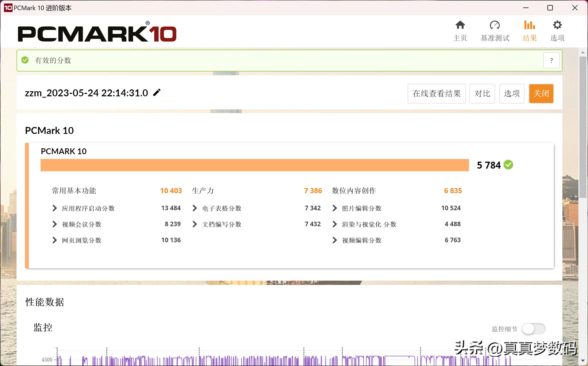Close the PCMark 10 window

click(x=575, y=8)
